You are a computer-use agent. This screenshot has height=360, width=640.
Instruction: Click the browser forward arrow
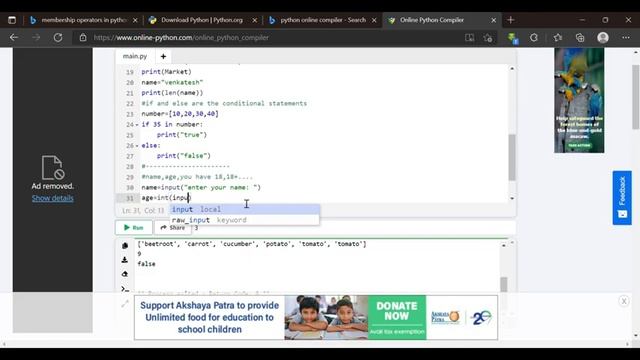(x=36, y=38)
